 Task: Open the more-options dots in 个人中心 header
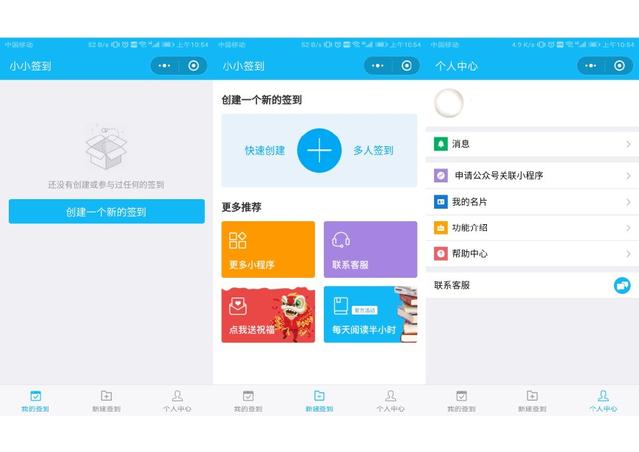(591, 66)
